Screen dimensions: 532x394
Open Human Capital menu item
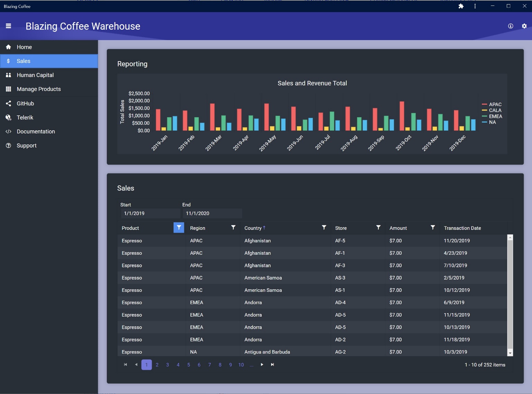coord(49,75)
